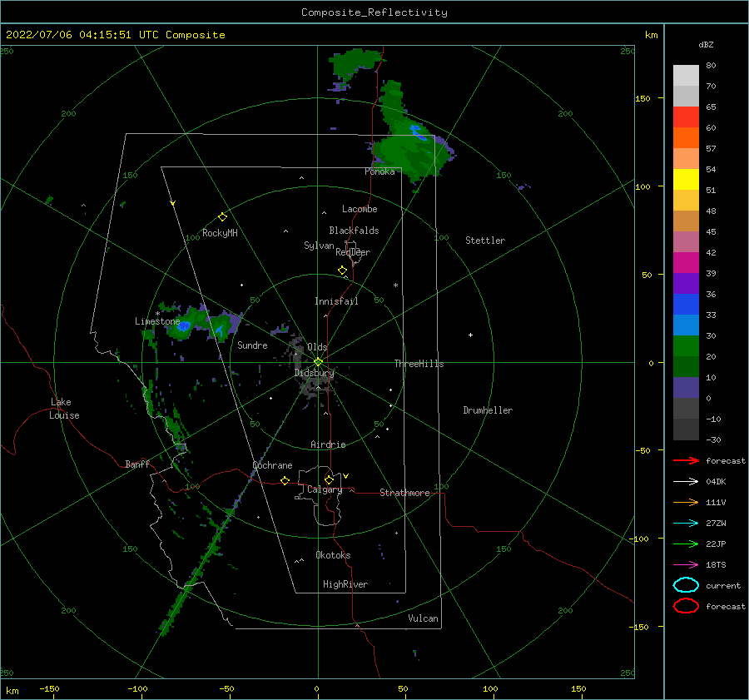
Task: Click the cyan 27ZW arrow icon
Action: (686, 524)
